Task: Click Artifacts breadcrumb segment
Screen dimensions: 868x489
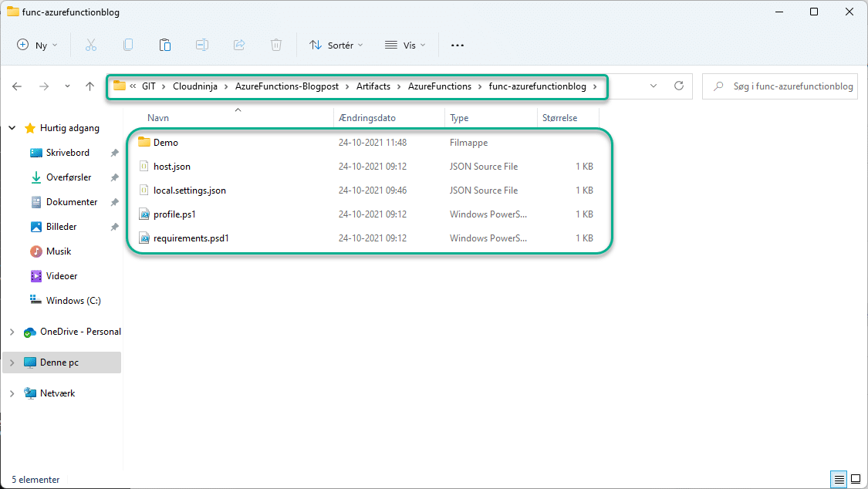Action: tap(373, 86)
